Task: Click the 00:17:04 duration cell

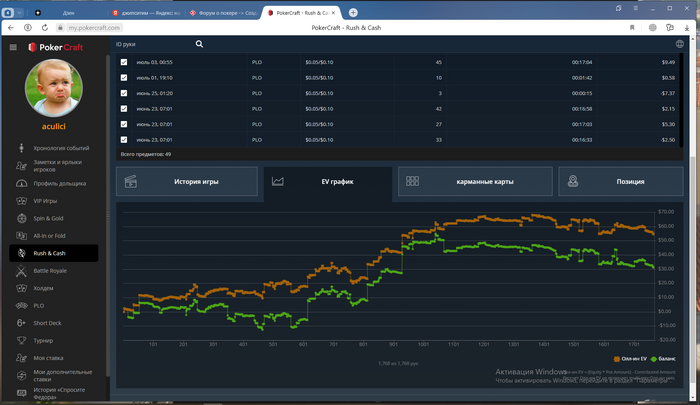Action: click(582, 62)
